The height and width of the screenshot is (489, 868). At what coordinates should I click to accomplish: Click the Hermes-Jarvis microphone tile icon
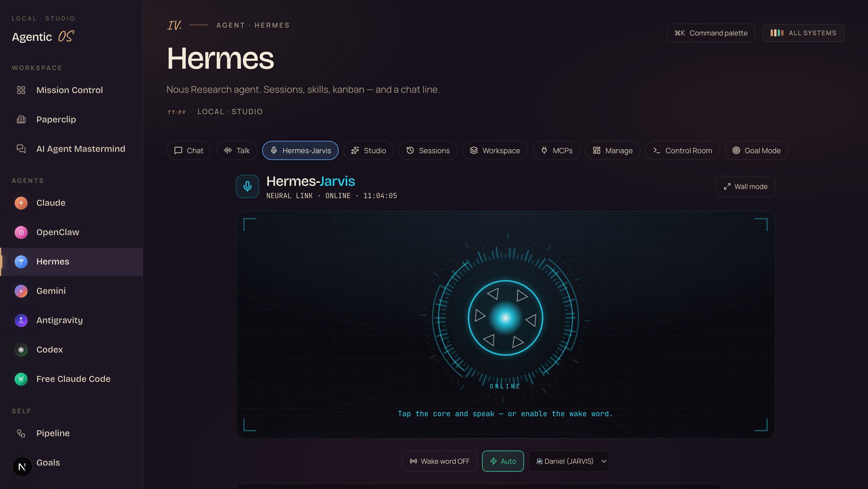tap(247, 186)
